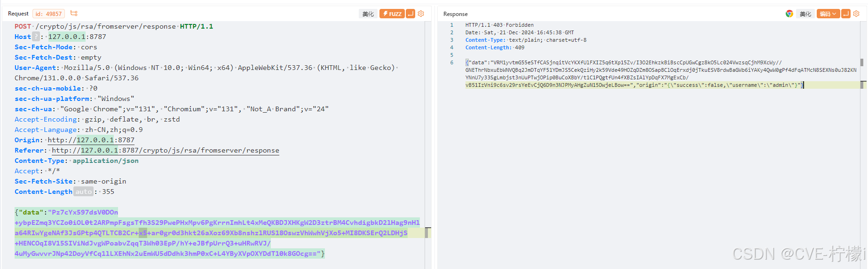Viewport: 868px width, 269px height.
Task: Click 美化 beautify button in Response panel
Action: [x=805, y=14]
